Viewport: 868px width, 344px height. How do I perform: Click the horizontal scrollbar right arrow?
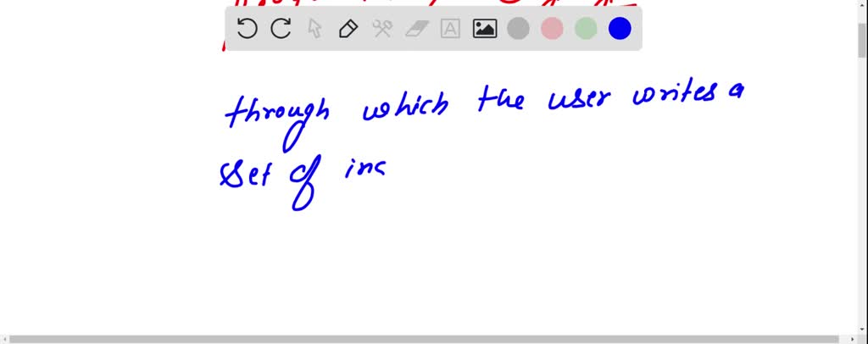point(853,339)
